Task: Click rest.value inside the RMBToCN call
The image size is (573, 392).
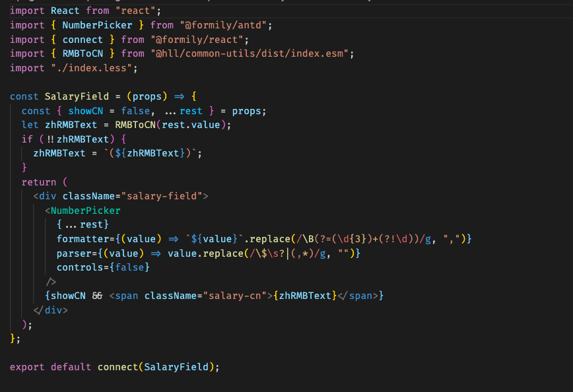Action: click(191, 125)
